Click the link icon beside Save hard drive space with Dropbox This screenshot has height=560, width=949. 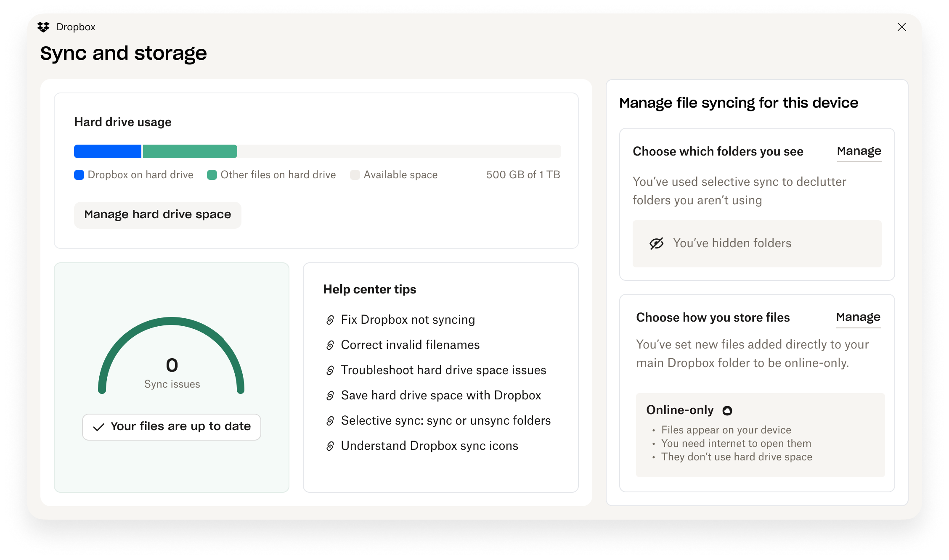point(330,395)
